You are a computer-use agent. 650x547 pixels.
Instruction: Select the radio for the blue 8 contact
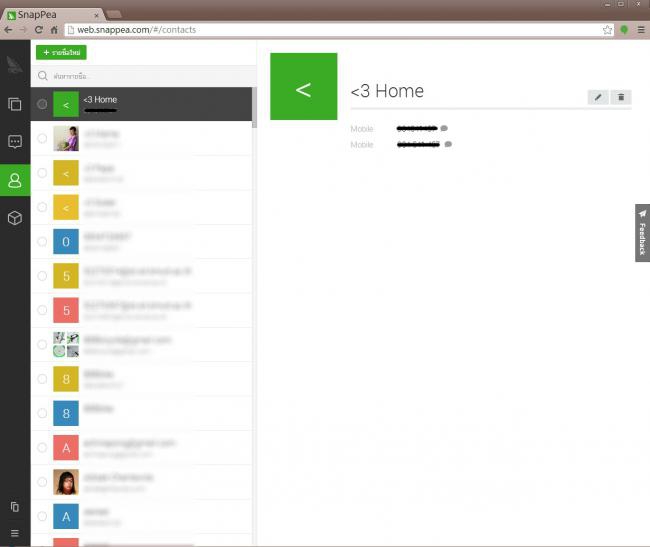click(x=42, y=413)
